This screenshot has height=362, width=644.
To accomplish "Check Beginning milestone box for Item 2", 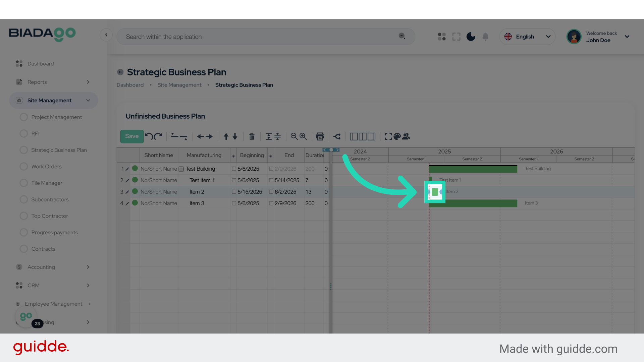I will pyautogui.click(x=234, y=192).
